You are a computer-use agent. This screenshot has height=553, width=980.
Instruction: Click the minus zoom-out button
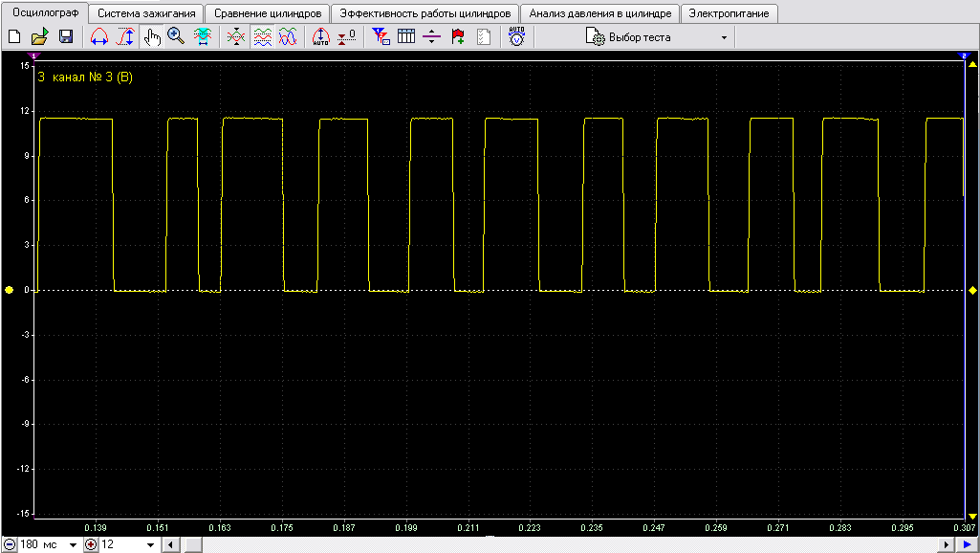10,544
